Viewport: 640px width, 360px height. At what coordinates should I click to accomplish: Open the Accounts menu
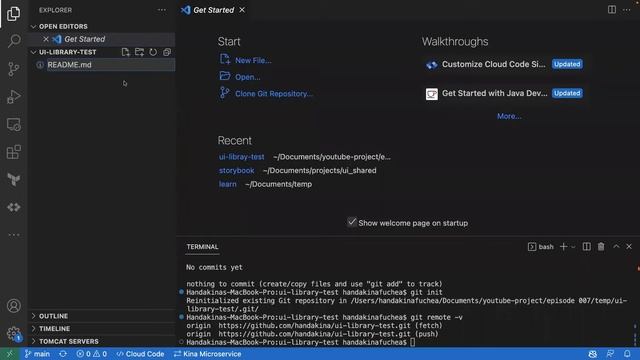point(13,306)
